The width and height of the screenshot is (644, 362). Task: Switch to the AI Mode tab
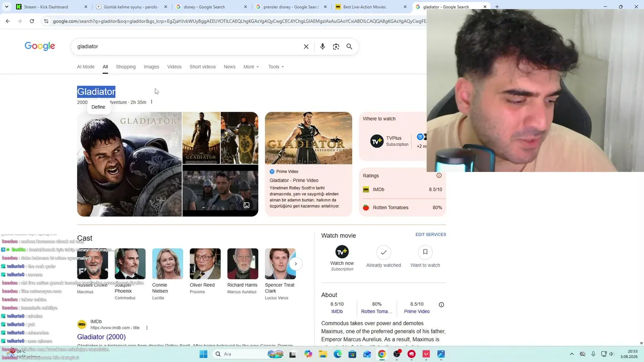[86, 66]
